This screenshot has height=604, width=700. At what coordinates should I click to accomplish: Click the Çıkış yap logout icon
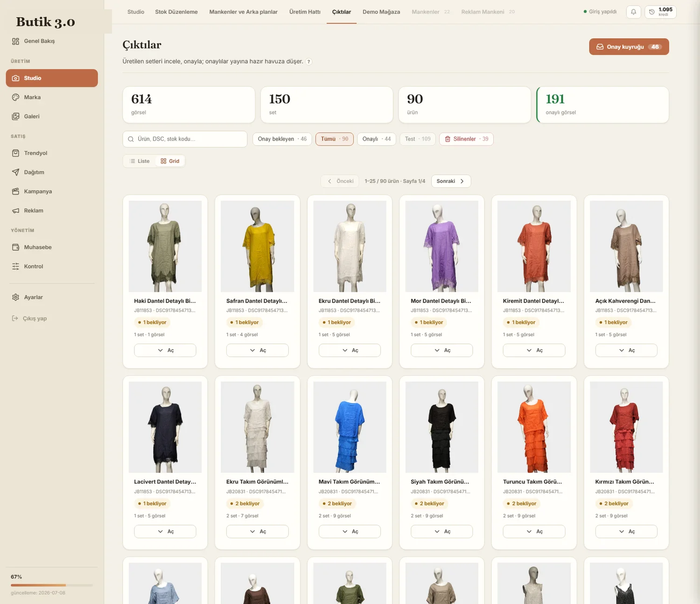click(15, 318)
